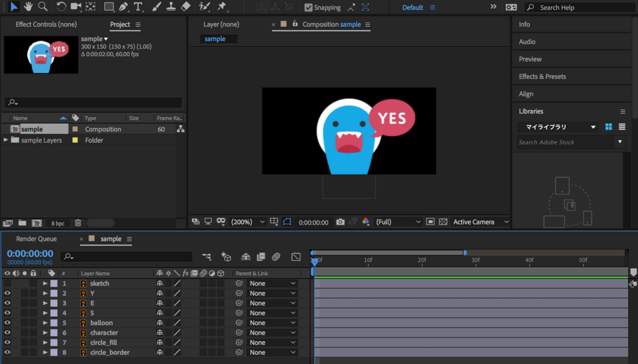Hide the balloon layer with eye icon
The image size is (638, 364).
(x=7, y=322)
